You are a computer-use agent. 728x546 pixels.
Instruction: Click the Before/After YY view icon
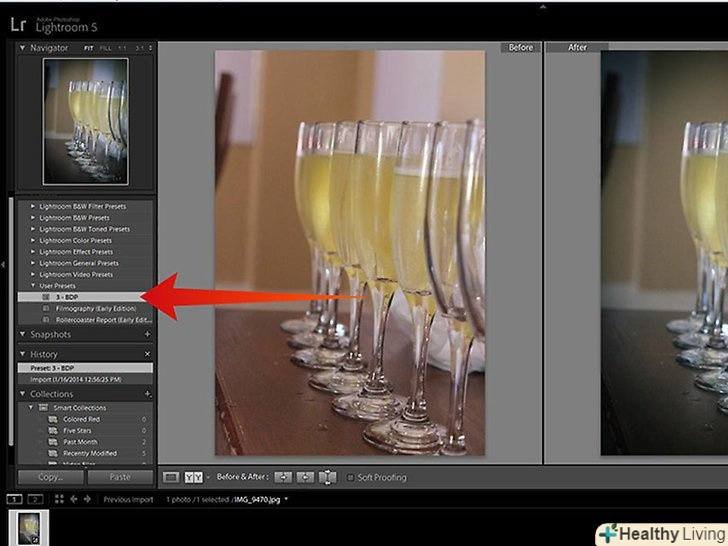(194, 478)
